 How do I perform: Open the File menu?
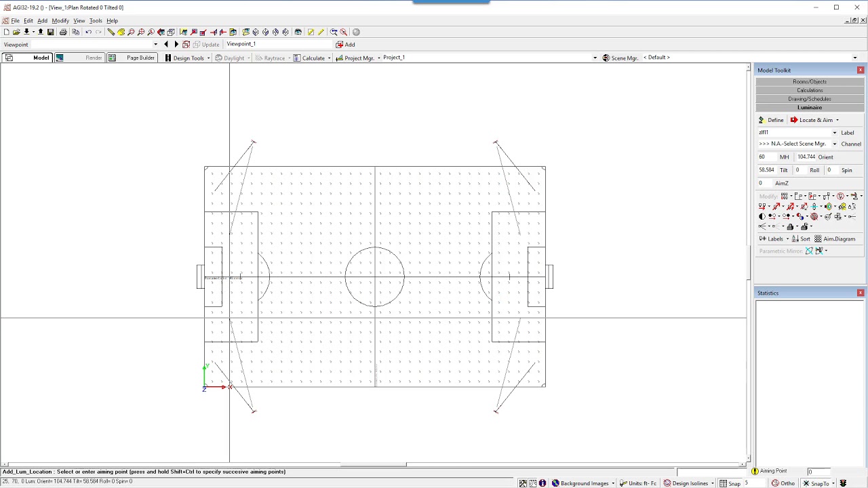pos(15,21)
